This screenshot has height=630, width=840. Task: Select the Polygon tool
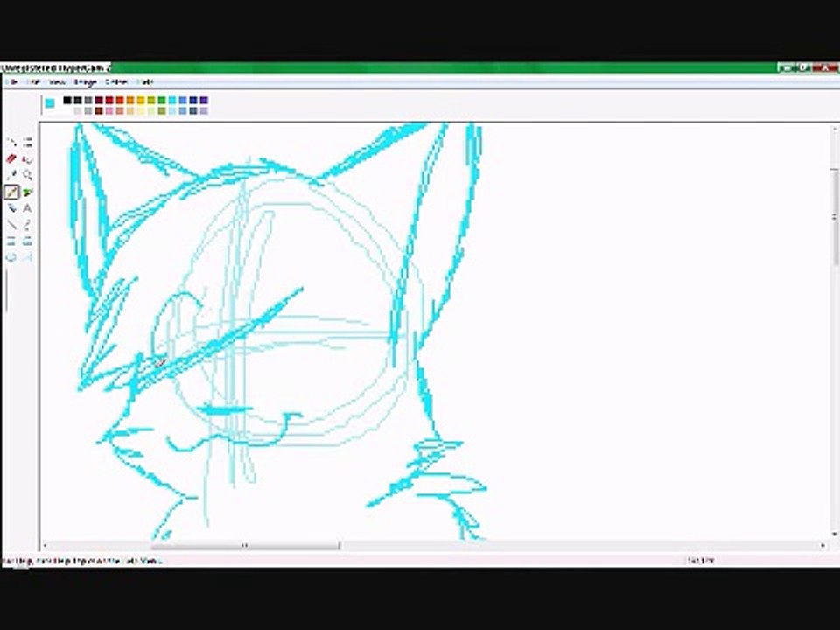point(27,241)
